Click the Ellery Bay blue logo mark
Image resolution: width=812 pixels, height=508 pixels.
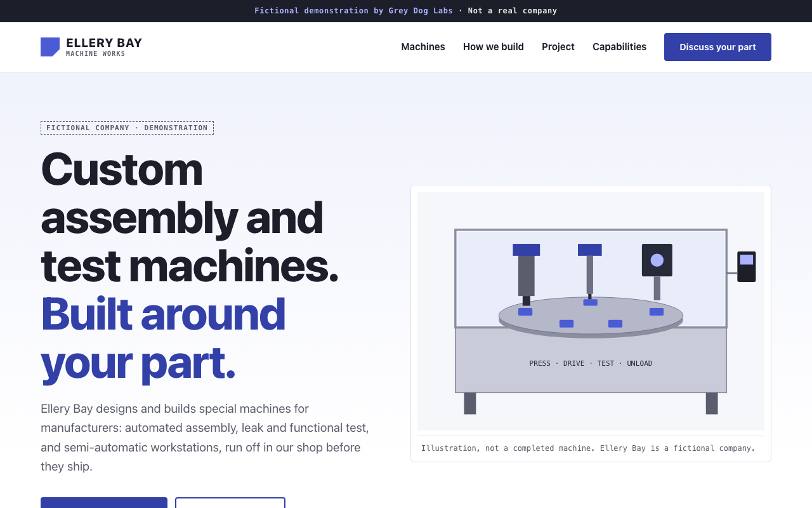tap(50, 47)
